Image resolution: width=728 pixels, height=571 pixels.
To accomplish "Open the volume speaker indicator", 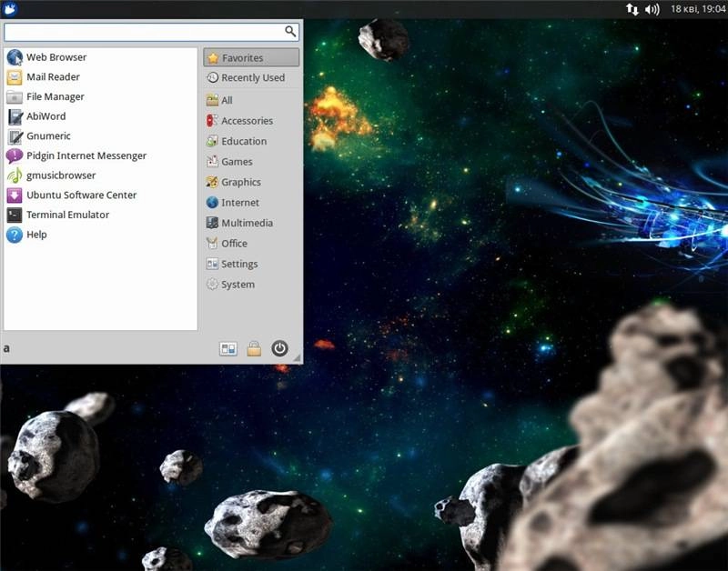I will 652,9.
